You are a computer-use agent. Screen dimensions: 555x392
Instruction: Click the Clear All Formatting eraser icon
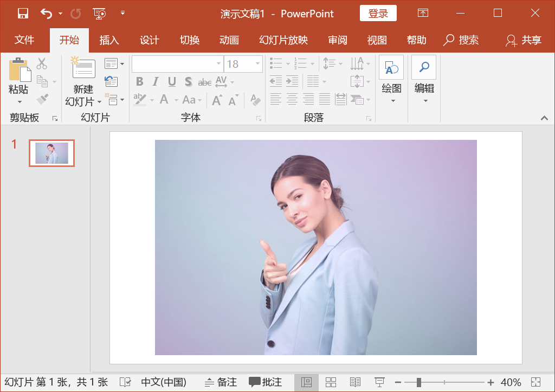pyautogui.click(x=255, y=100)
